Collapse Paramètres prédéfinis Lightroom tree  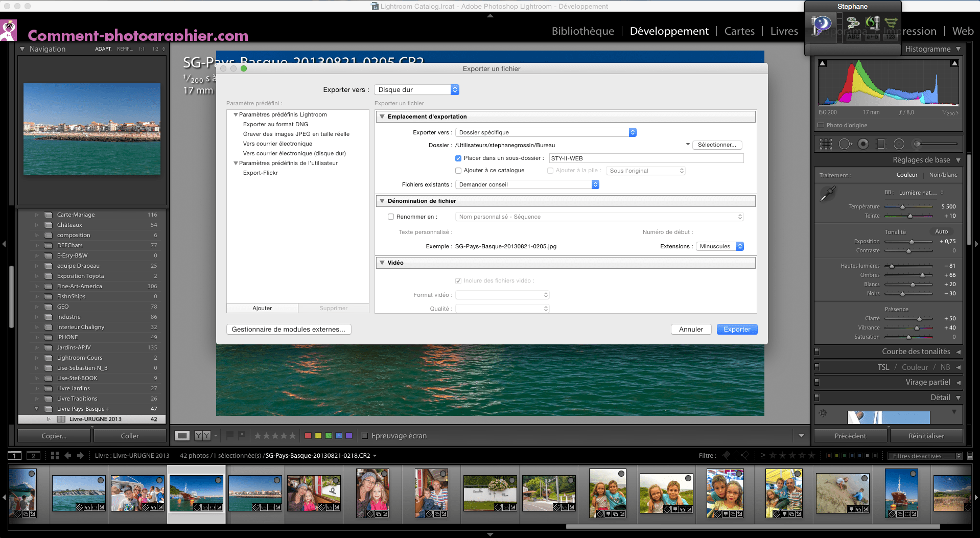pos(236,114)
